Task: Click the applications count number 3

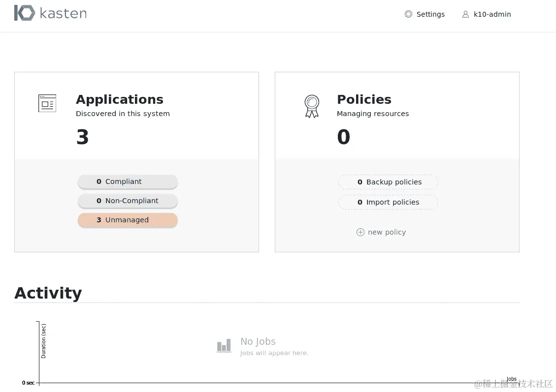Action: coord(82,137)
